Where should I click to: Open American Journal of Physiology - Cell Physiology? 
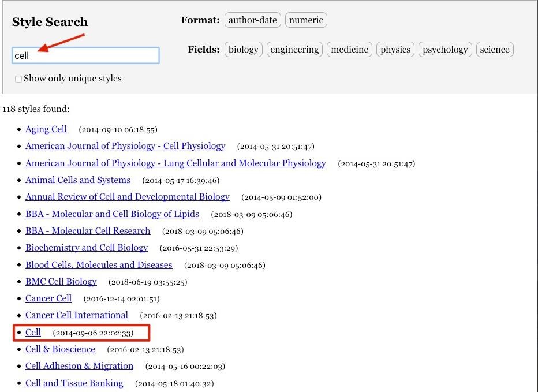[x=125, y=146]
